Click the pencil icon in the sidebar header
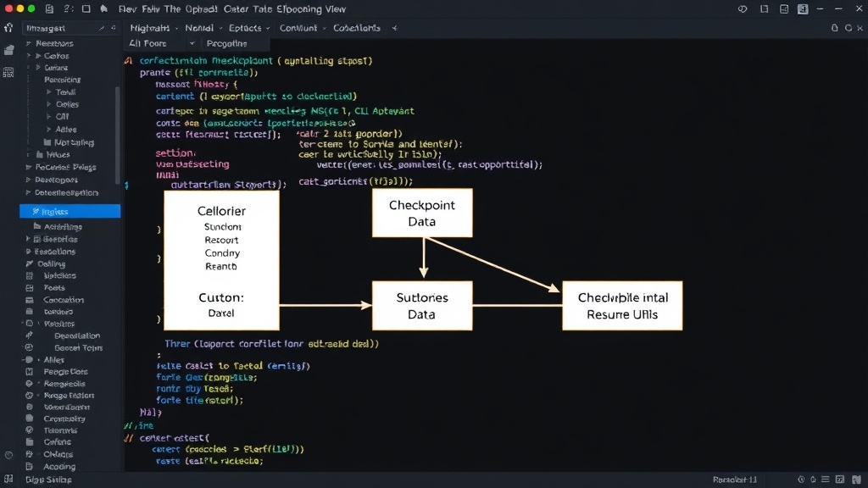 [x=102, y=28]
